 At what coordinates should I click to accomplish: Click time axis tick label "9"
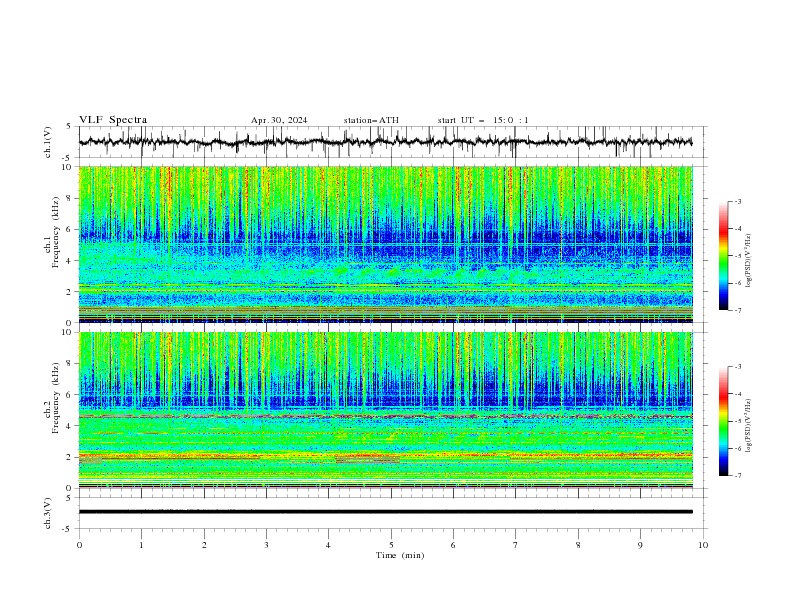click(640, 545)
